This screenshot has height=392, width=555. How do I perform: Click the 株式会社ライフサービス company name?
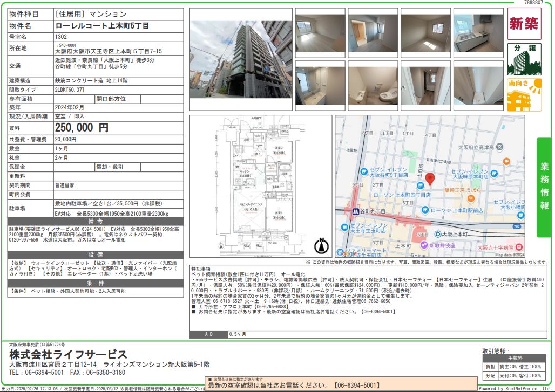coord(69,354)
